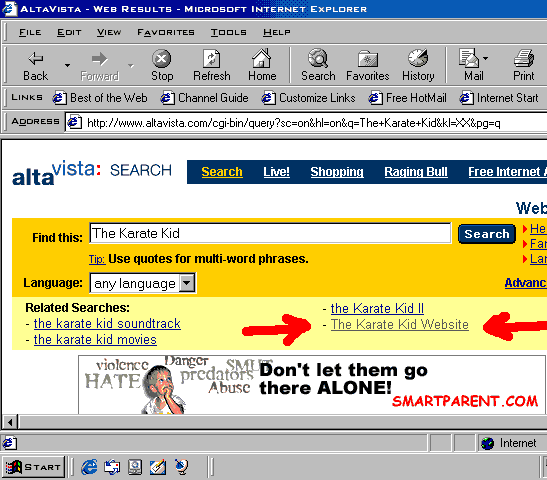Click the blue Search button

pos(487,234)
